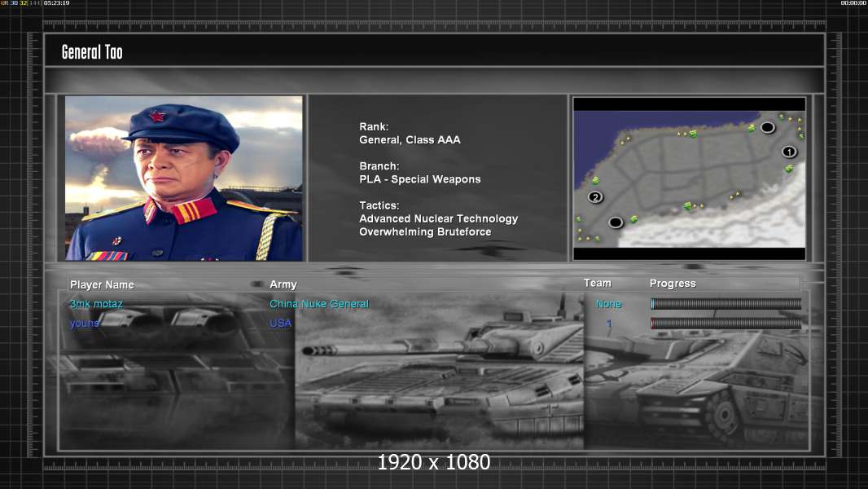Image resolution: width=868 pixels, height=489 pixels.
Task: Click the "Branch:" label
Action: 379,166
